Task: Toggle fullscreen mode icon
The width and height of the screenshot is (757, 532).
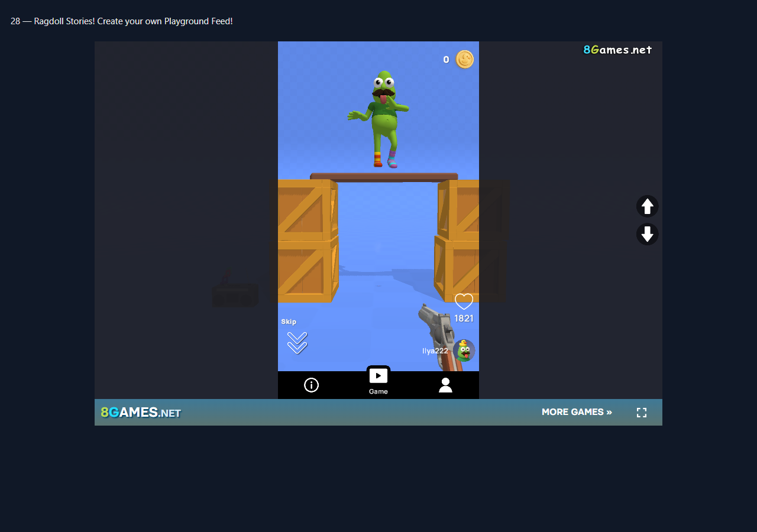Action: click(642, 413)
